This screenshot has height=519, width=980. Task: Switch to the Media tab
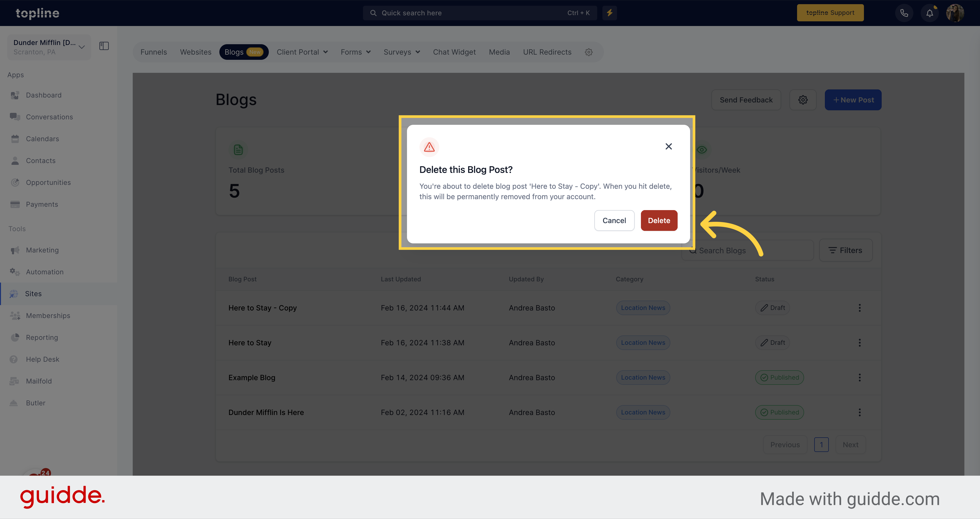499,52
